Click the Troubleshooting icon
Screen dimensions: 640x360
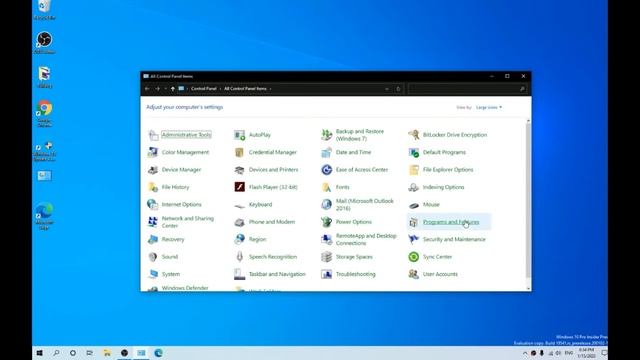327,274
